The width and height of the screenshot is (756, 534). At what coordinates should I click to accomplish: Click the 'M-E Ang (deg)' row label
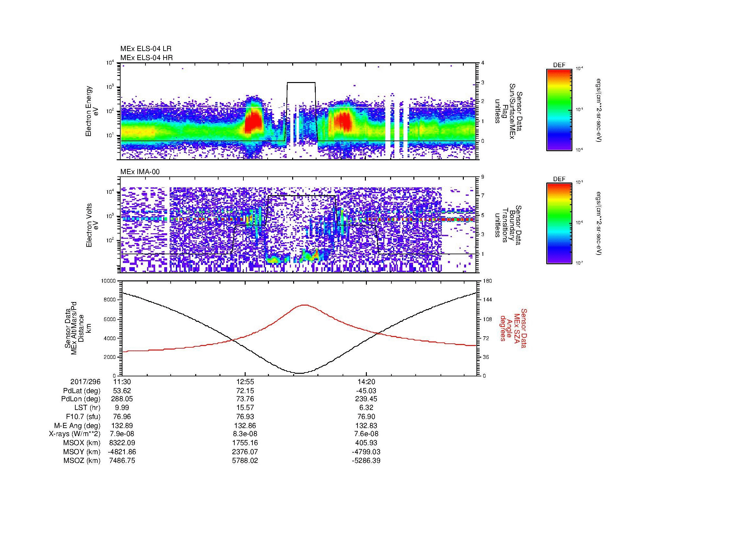(x=77, y=425)
